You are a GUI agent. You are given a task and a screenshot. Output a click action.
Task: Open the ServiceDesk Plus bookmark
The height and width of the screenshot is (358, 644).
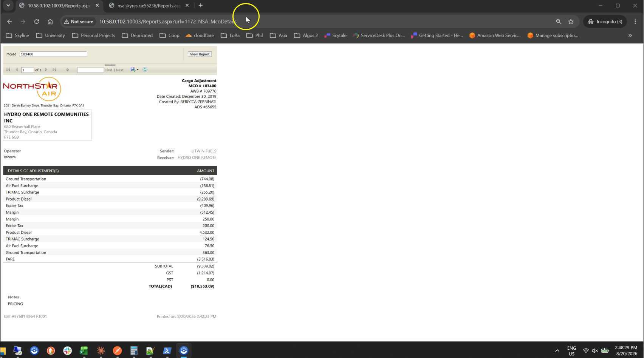379,35
